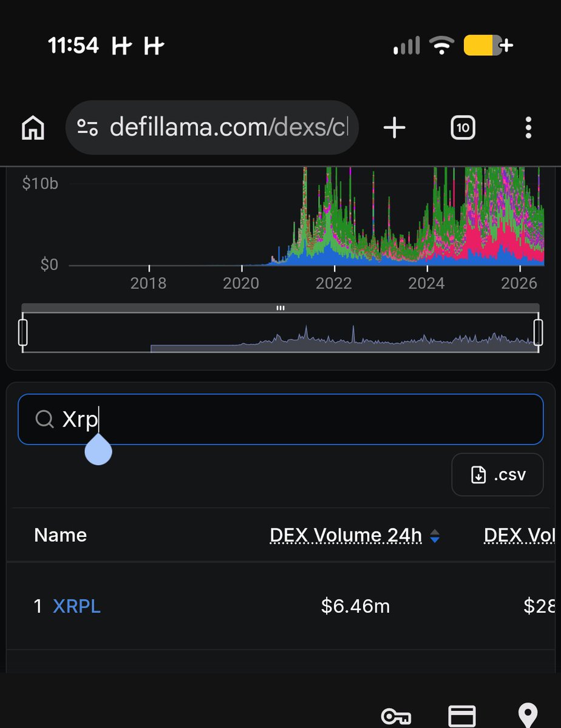The image size is (561, 728).
Task: Tap the magnifier icon in search box
Action: pos(44,419)
